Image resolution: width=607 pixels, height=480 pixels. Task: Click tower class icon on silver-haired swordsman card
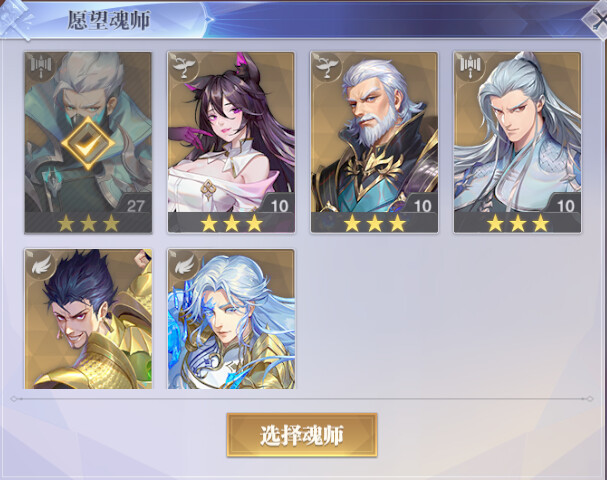click(470, 67)
